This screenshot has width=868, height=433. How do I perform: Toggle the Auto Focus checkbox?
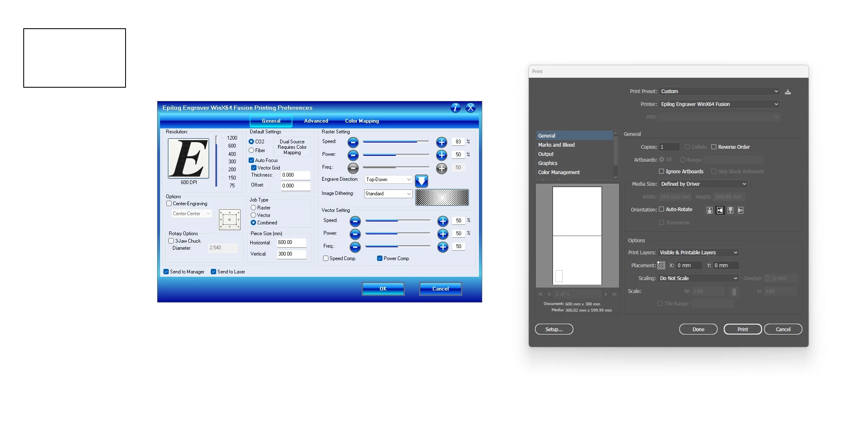coord(251,160)
